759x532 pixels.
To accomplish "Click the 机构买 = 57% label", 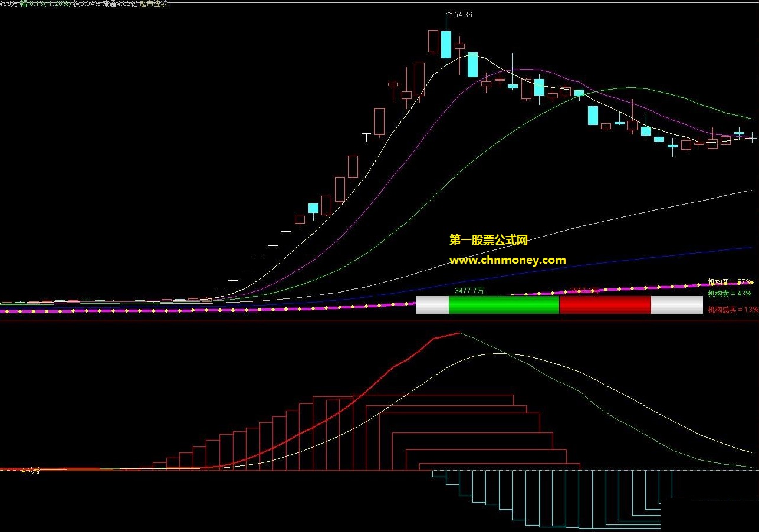I will (730, 282).
